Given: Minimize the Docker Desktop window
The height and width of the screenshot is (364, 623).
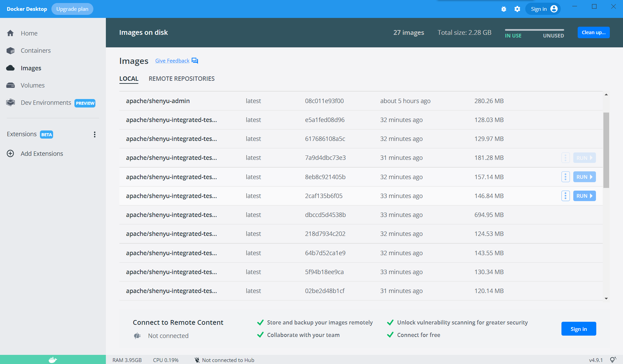Looking at the screenshot, I should pos(574,6).
